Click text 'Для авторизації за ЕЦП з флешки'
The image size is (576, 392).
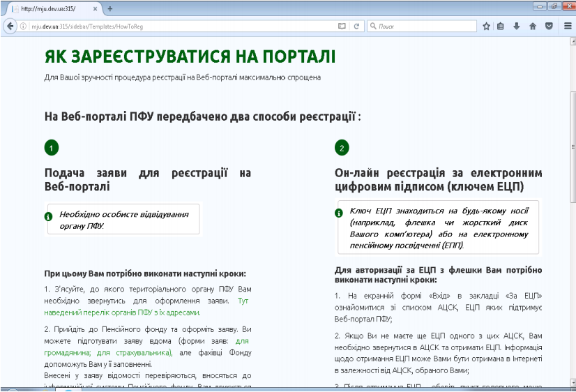438,275
